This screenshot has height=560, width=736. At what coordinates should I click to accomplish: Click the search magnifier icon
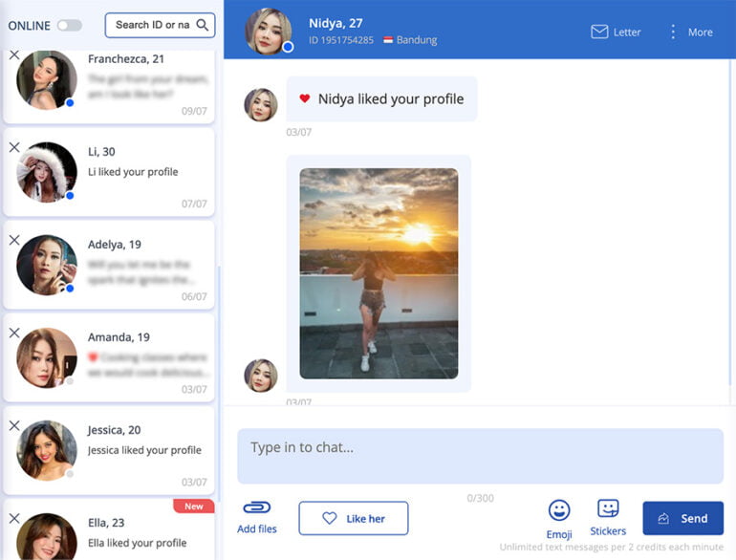[203, 25]
